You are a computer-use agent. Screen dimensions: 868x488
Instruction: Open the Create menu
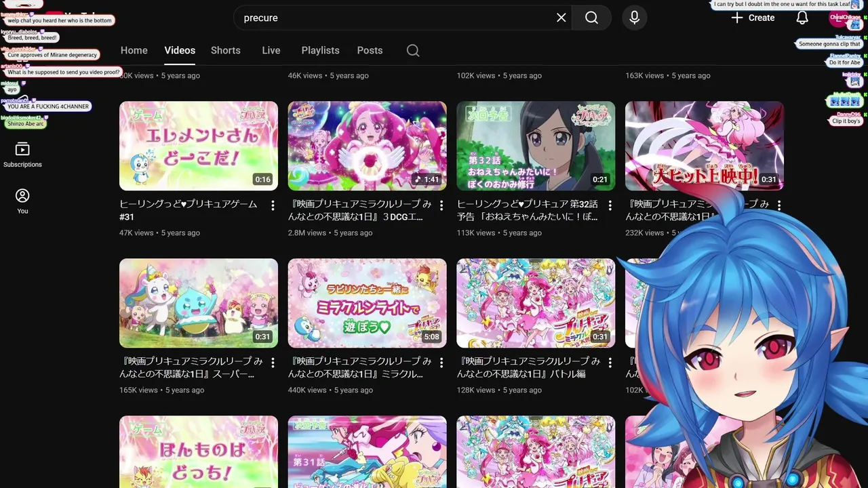[753, 18]
